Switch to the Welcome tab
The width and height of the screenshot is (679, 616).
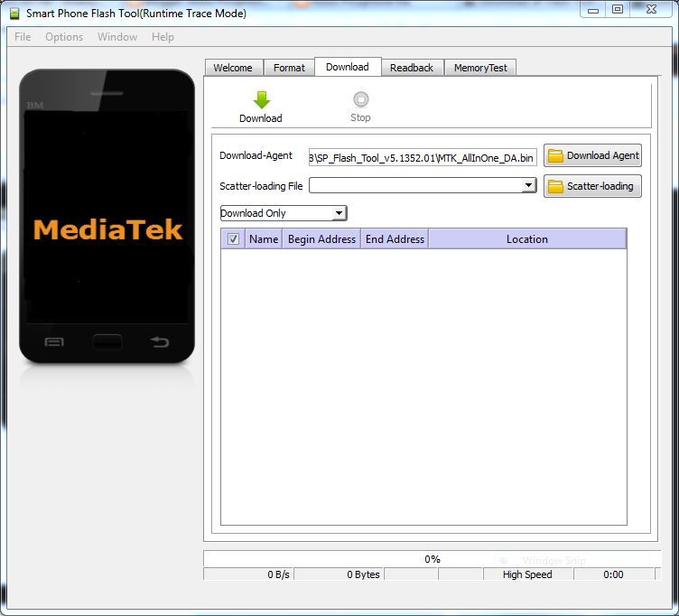click(x=233, y=68)
